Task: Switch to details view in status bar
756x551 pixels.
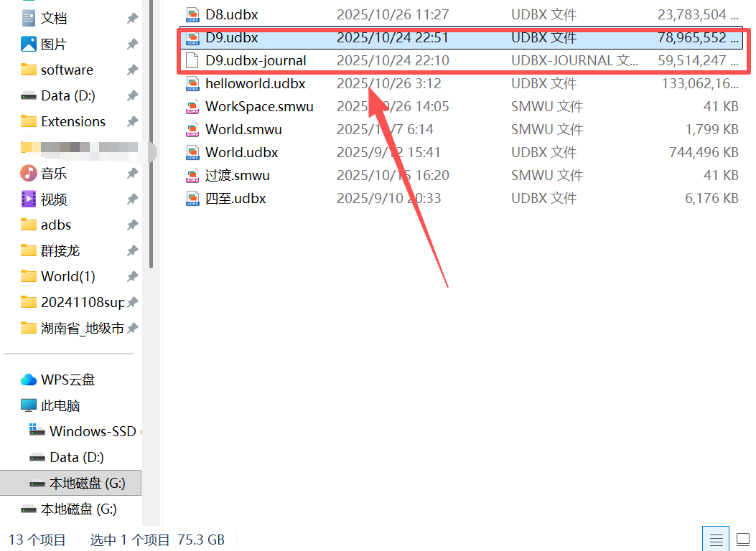Action: [715, 540]
